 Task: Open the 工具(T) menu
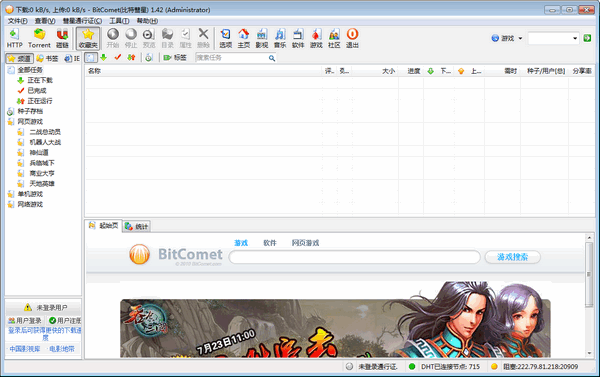[119, 21]
